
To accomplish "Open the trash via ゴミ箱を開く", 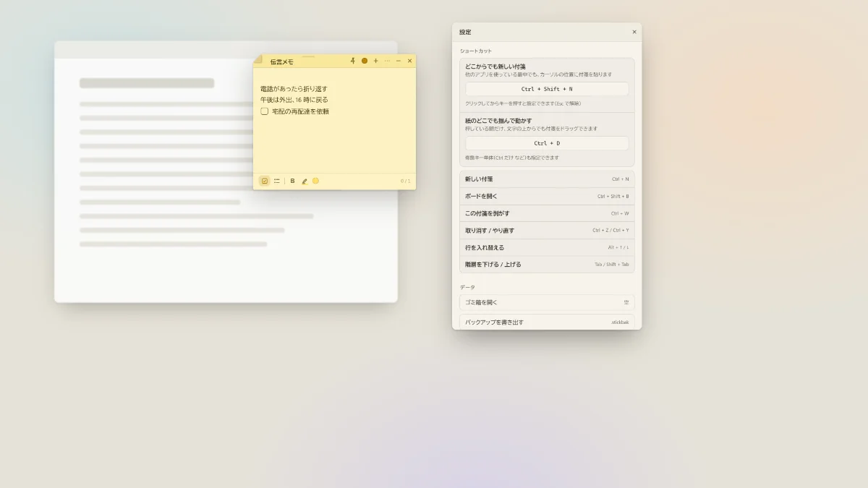I will pos(547,302).
